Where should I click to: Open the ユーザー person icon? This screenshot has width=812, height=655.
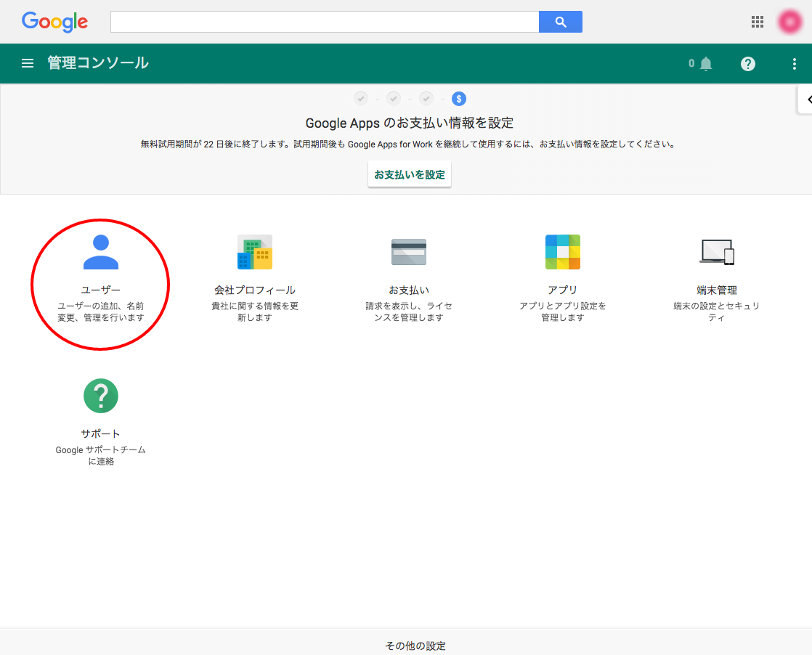101,252
